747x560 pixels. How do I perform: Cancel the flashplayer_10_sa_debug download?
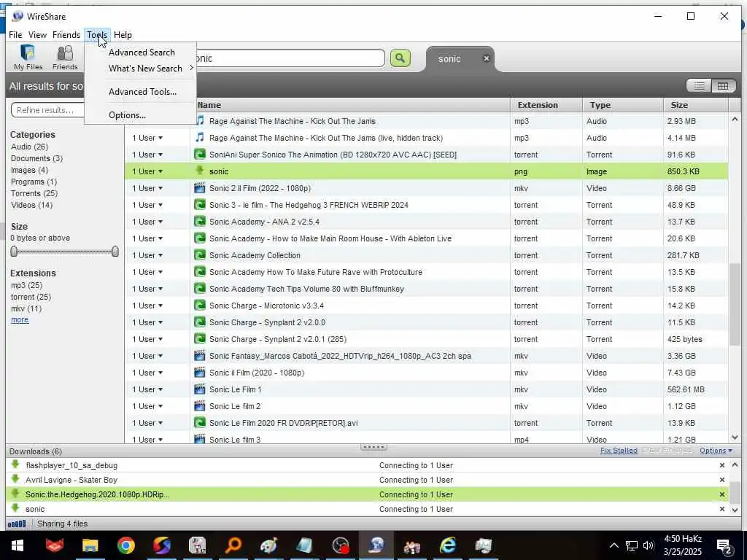[x=721, y=465]
